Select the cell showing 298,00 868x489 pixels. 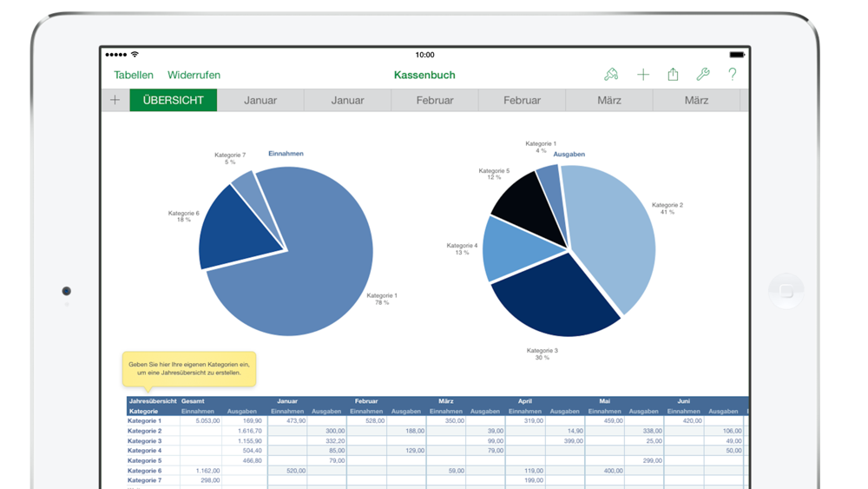[x=201, y=480]
